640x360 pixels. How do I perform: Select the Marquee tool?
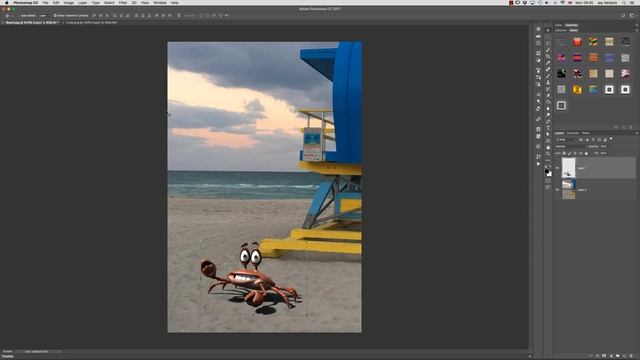point(548,37)
